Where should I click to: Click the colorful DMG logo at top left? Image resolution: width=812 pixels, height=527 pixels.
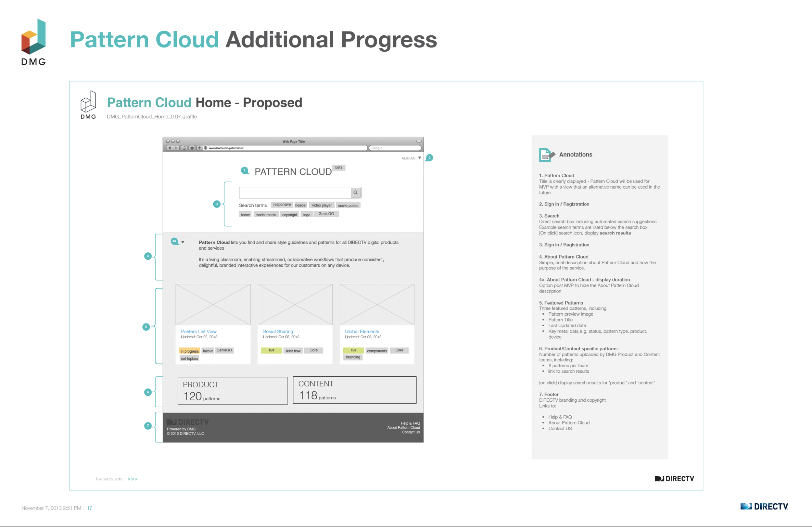[33, 42]
